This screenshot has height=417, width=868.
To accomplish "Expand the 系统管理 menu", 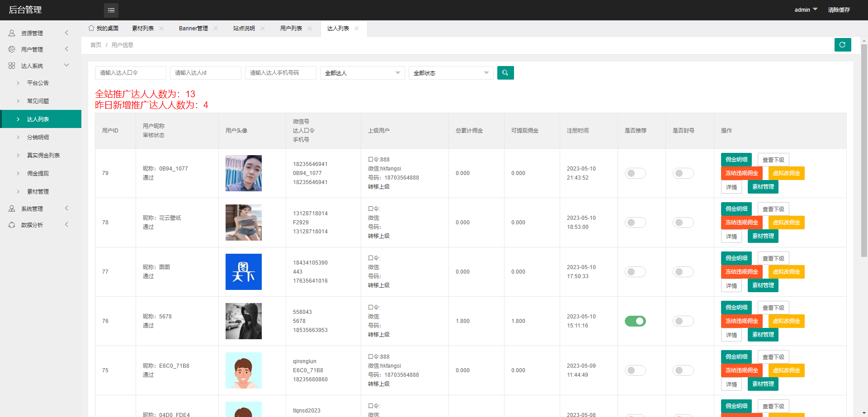I will click(41, 208).
